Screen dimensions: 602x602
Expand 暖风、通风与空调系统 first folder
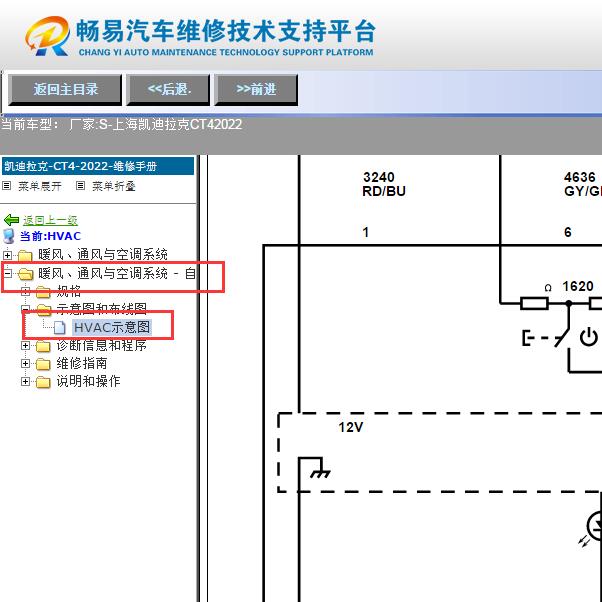(7, 255)
